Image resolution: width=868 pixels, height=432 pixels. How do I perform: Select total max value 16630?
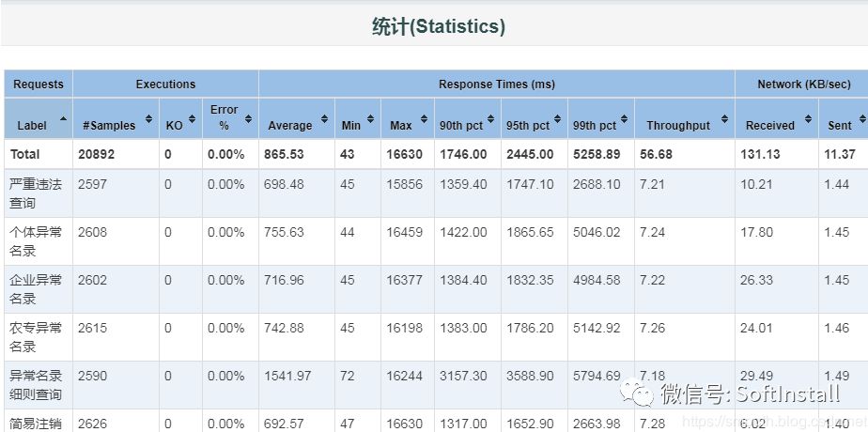click(x=405, y=154)
